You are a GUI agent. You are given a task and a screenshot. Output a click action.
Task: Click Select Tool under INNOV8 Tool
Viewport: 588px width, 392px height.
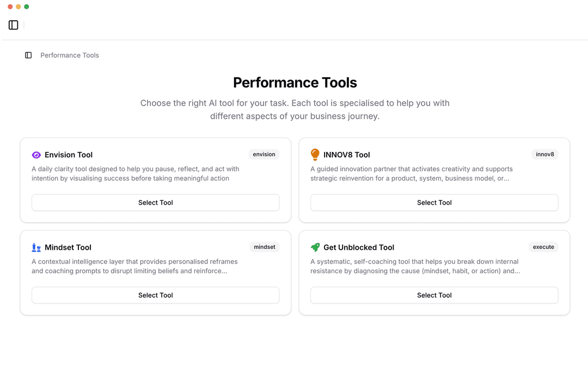coord(434,202)
